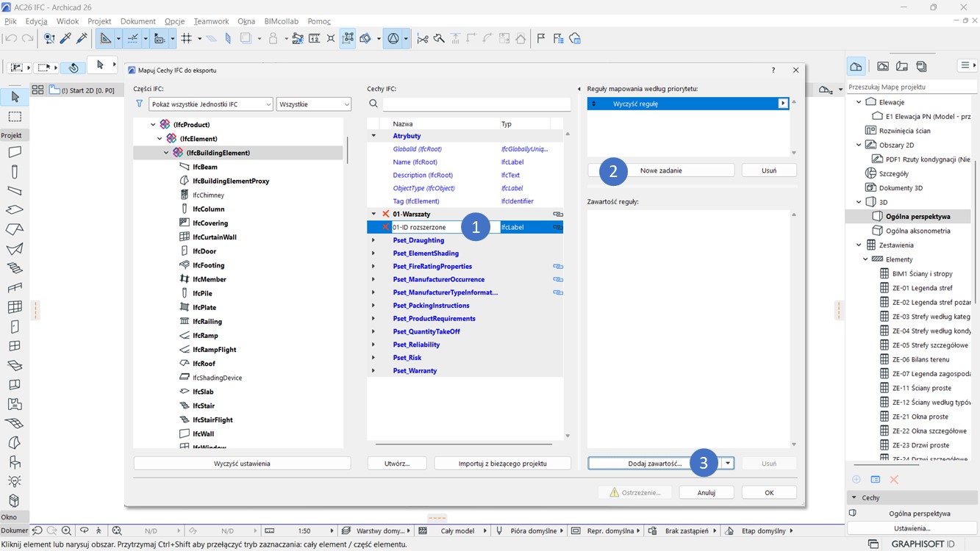Select IfcWall in the IFC tree
Viewport: 980px width, 551px height.
click(203, 433)
